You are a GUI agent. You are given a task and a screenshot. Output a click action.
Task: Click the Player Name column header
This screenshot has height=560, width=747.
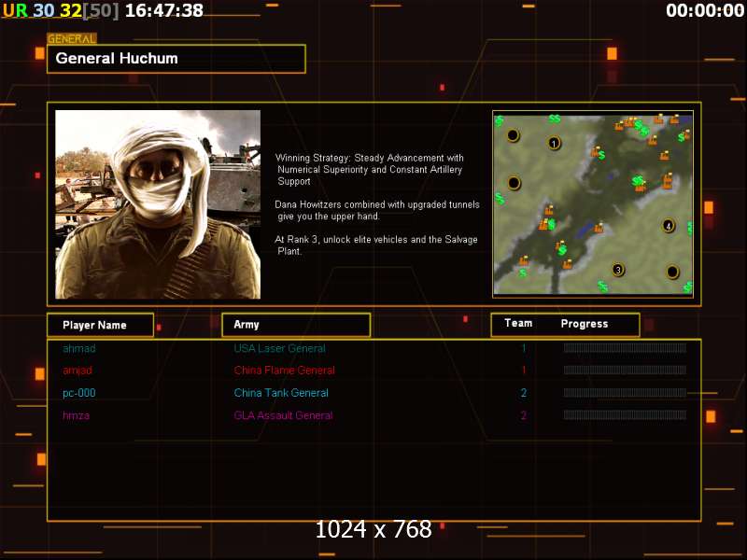101,325
